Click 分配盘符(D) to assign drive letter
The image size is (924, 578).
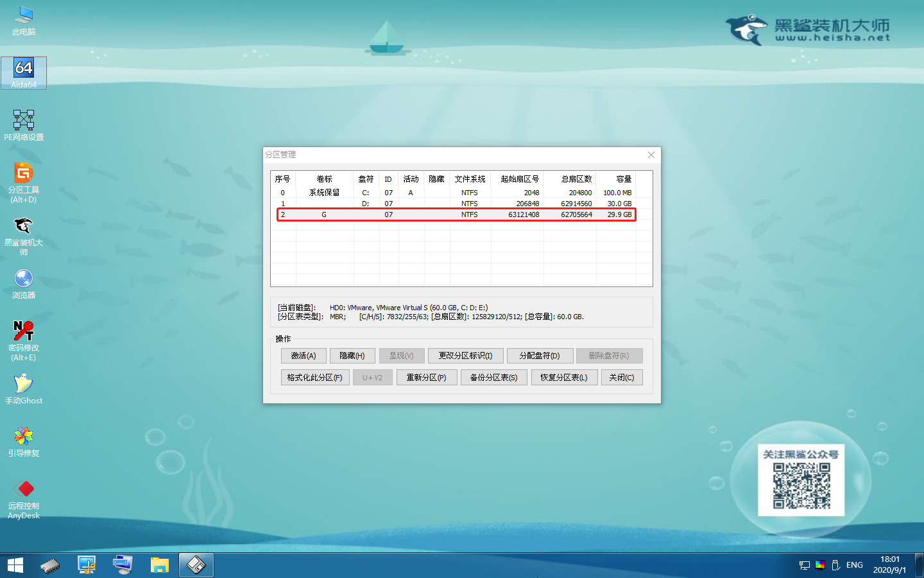pyautogui.click(x=540, y=355)
